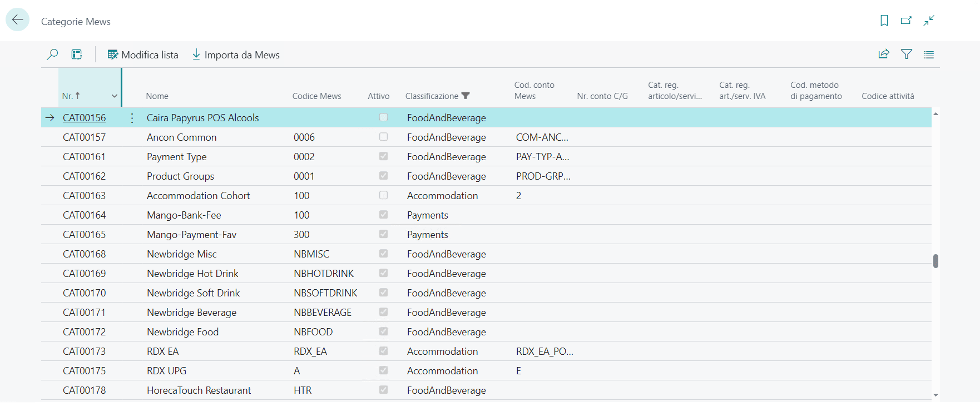Sort by the Nome column header
The height and width of the screenshot is (416, 980).
(157, 96)
